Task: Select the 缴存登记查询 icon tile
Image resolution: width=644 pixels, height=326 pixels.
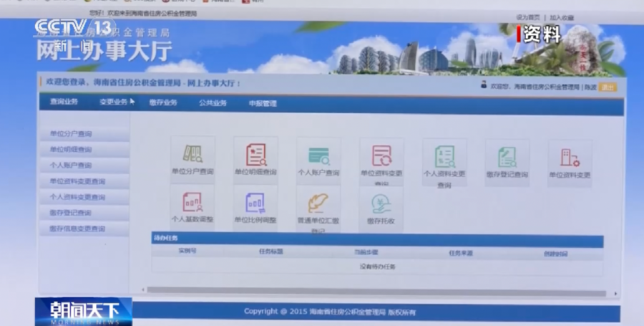Action: click(x=507, y=158)
